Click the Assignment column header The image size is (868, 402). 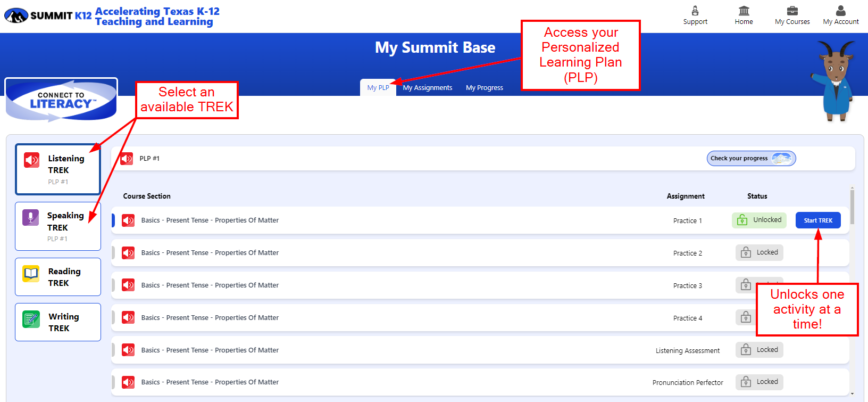(x=686, y=196)
